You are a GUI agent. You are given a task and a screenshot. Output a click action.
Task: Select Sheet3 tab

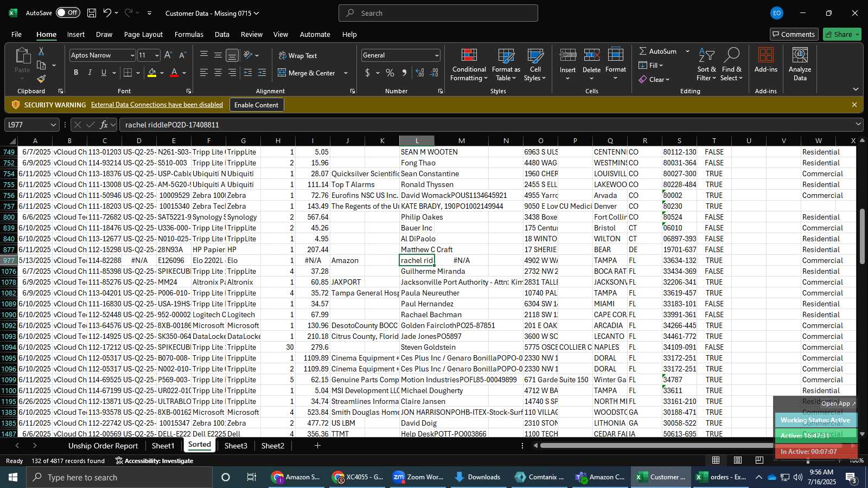pyautogui.click(x=235, y=446)
